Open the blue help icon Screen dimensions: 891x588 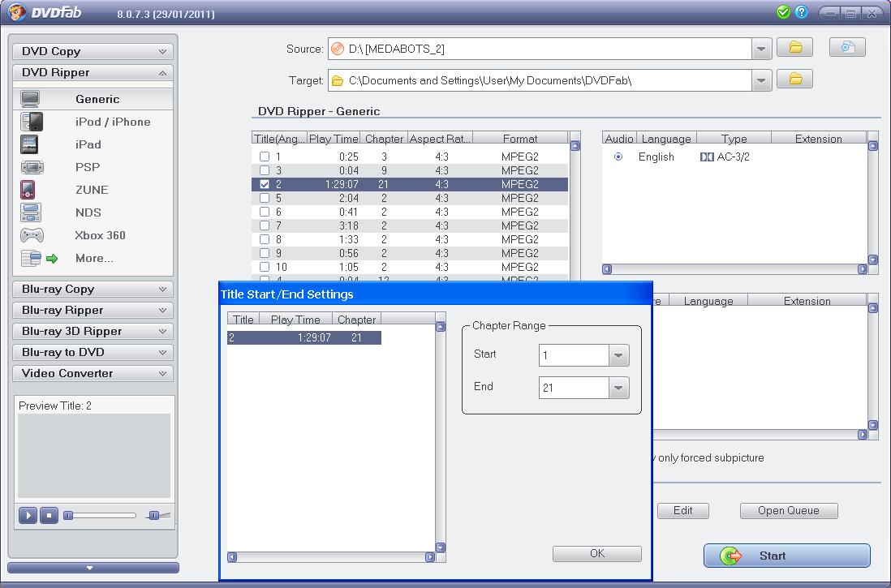pyautogui.click(x=801, y=12)
